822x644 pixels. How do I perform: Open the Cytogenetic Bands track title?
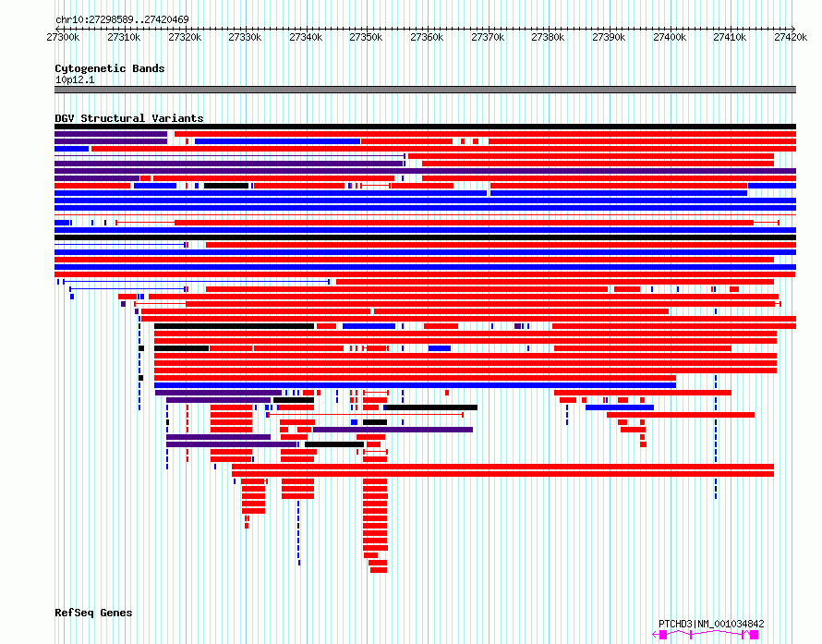pos(110,68)
